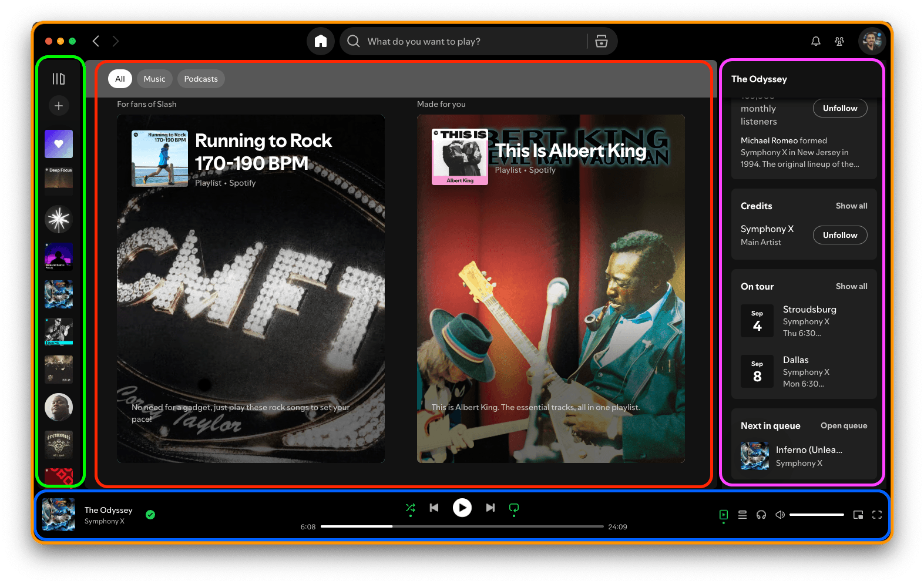Enter full screen mode
Image resolution: width=924 pixels, height=584 pixels.
coord(877,515)
